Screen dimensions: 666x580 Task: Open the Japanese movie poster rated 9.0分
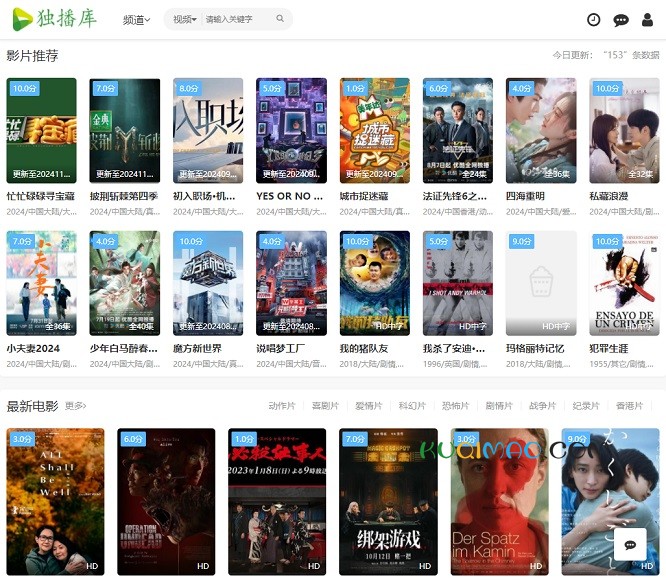[610, 501]
